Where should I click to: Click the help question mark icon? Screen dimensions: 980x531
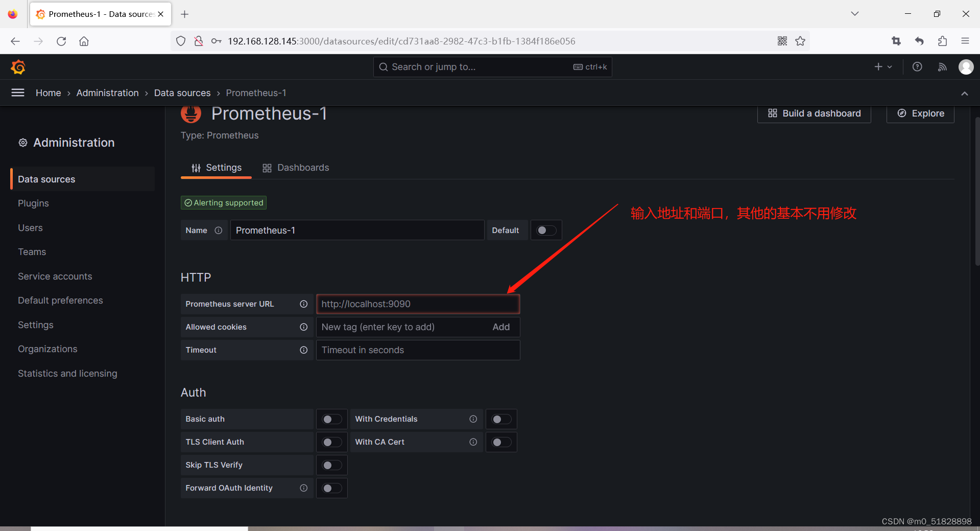[x=917, y=67]
